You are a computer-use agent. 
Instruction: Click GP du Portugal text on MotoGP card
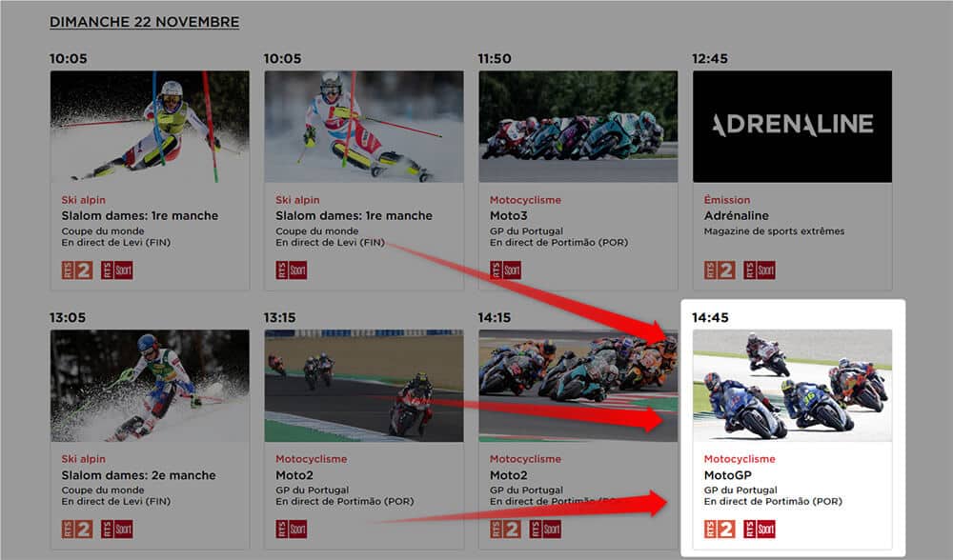tap(740, 490)
